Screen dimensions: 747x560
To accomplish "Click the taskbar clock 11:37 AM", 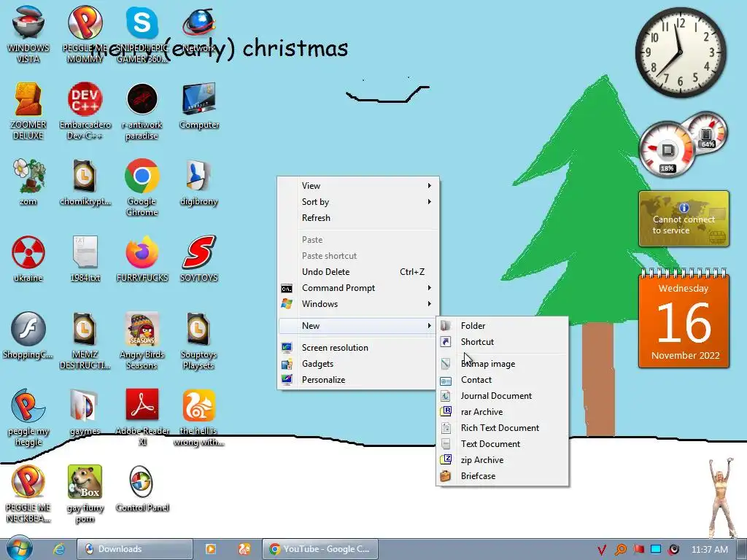I will [x=709, y=550].
